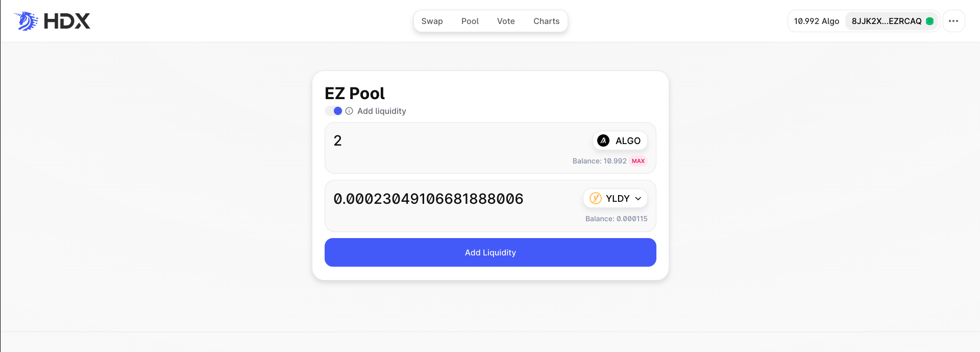
Task: Navigate to the Charts tab
Action: (546, 21)
